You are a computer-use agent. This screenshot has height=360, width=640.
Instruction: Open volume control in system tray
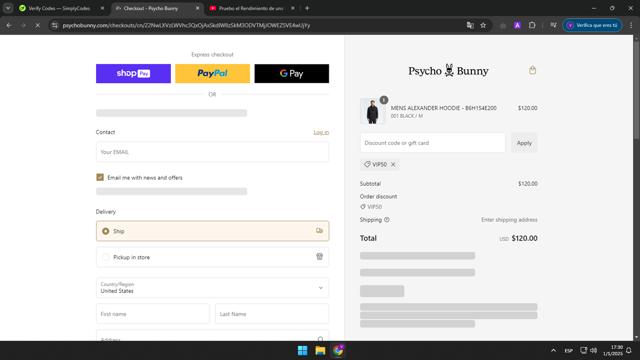tap(593, 351)
